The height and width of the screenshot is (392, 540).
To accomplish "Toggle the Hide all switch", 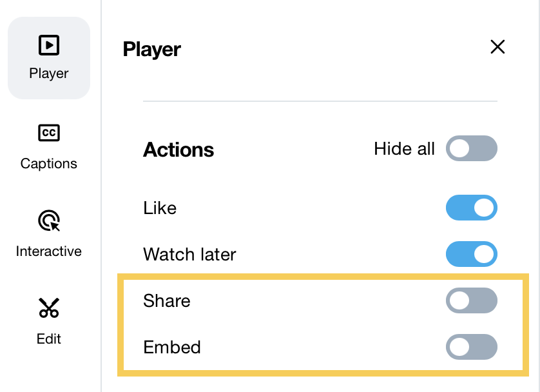I will click(471, 149).
